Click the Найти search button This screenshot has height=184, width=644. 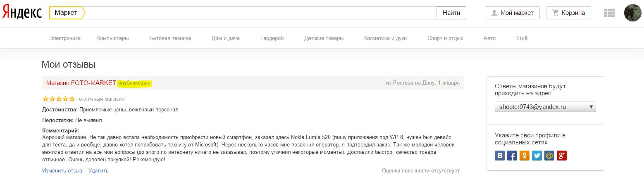tap(451, 13)
